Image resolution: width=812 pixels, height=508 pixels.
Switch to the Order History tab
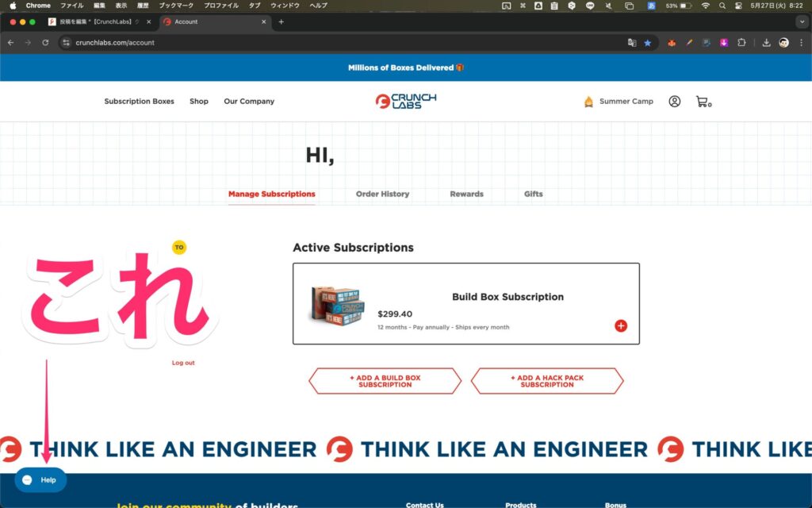click(x=383, y=194)
